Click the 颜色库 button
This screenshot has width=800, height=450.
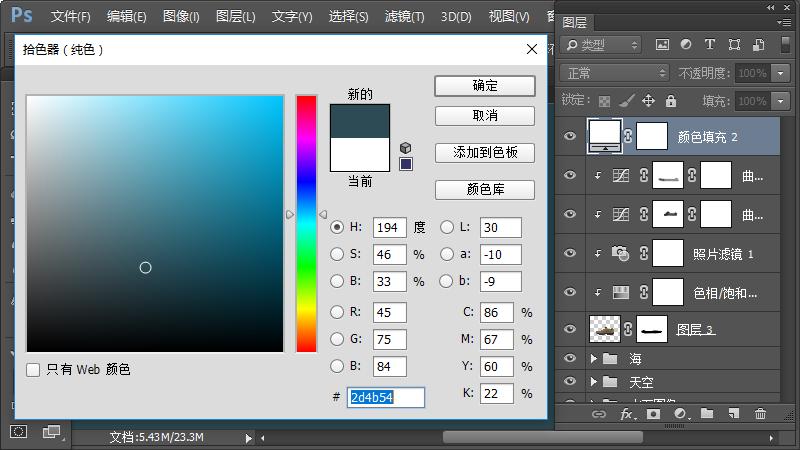[x=485, y=190]
